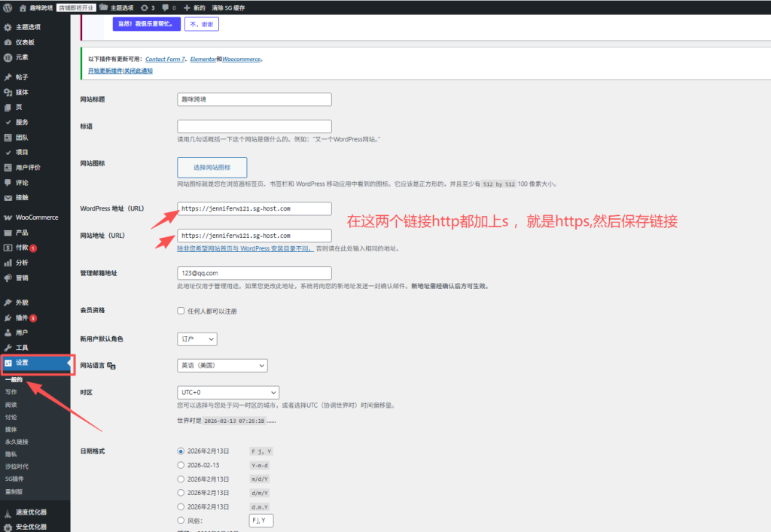The height and width of the screenshot is (532, 771).
Task: Open the 元素 (Elements) sidebar section
Action: (24, 59)
